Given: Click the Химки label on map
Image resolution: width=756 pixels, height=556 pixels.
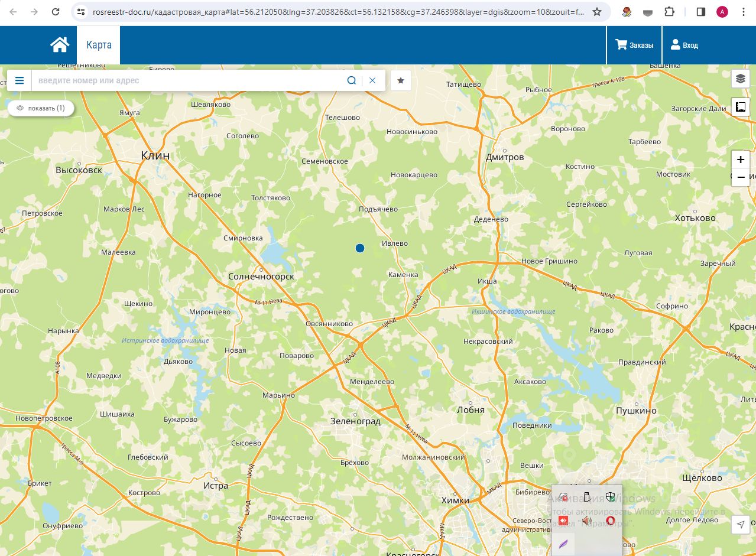Looking at the screenshot, I should (455, 500).
